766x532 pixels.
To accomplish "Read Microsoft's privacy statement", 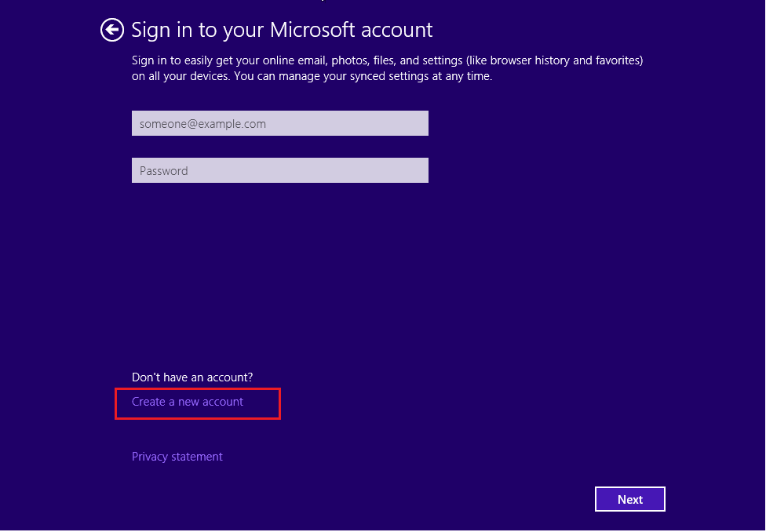I will pos(177,456).
